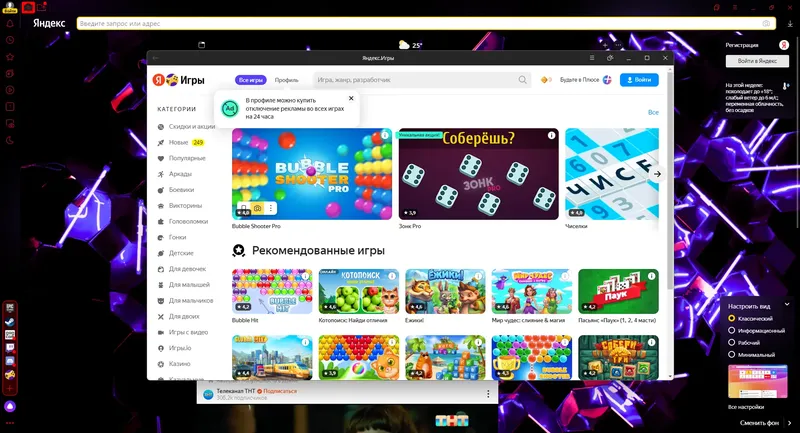This screenshot has width=800, height=433.
Task: Launch Epic Games from sidebar panel
Action: [10, 308]
